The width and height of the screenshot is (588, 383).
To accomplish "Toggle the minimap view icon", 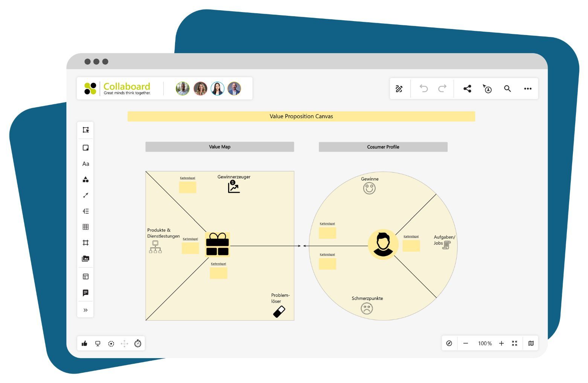I will pyautogui.click(x=531, y=343).
